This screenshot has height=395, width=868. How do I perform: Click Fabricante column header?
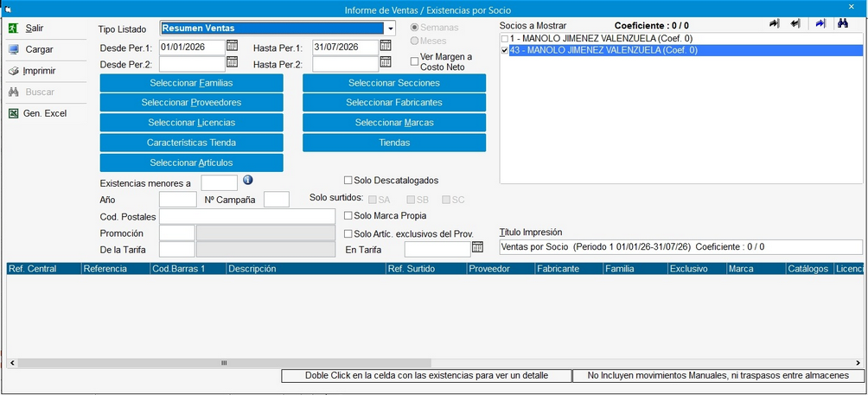[569, 268]
